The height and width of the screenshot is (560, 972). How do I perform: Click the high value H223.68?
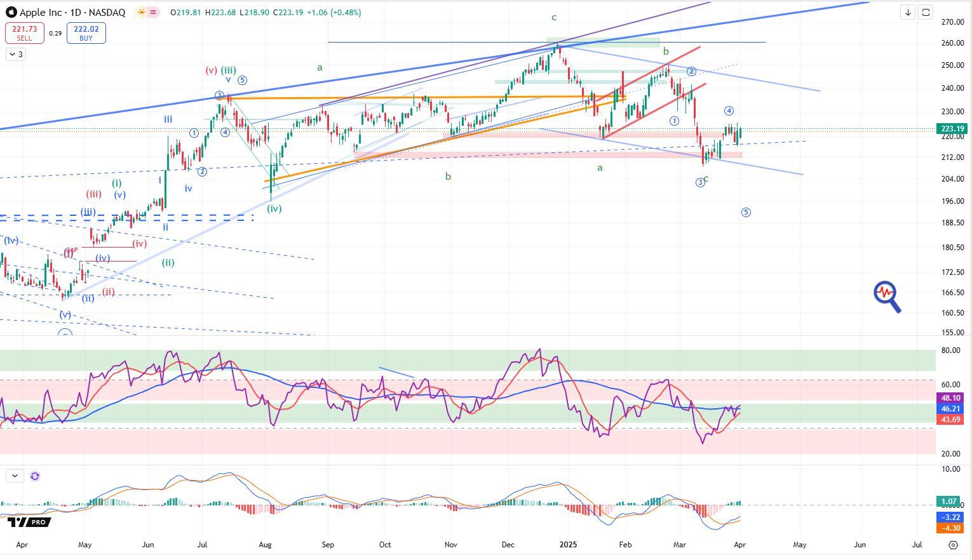[x=220, y=12]
